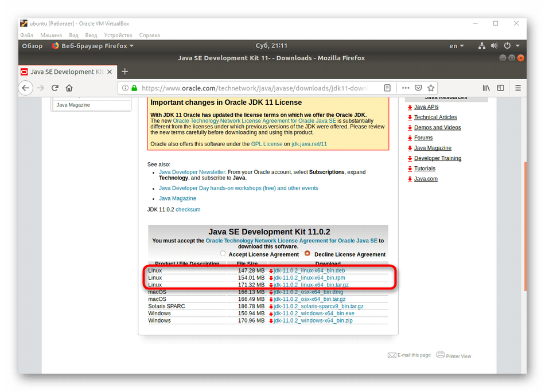Screen dimensions: 545x392
Task: Open Обзор activities overview
Action: [x=32, y=46]
